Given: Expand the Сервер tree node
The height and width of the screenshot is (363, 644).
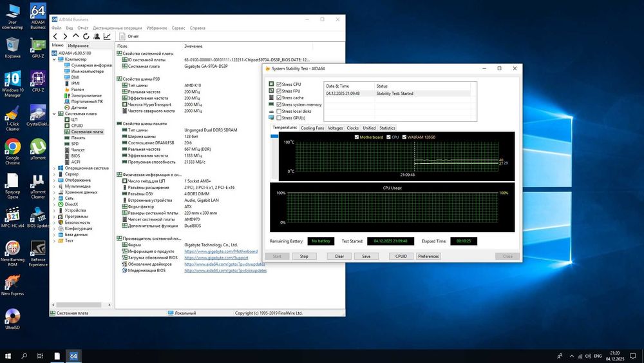Looking at the screenshot, I should 54,174.
